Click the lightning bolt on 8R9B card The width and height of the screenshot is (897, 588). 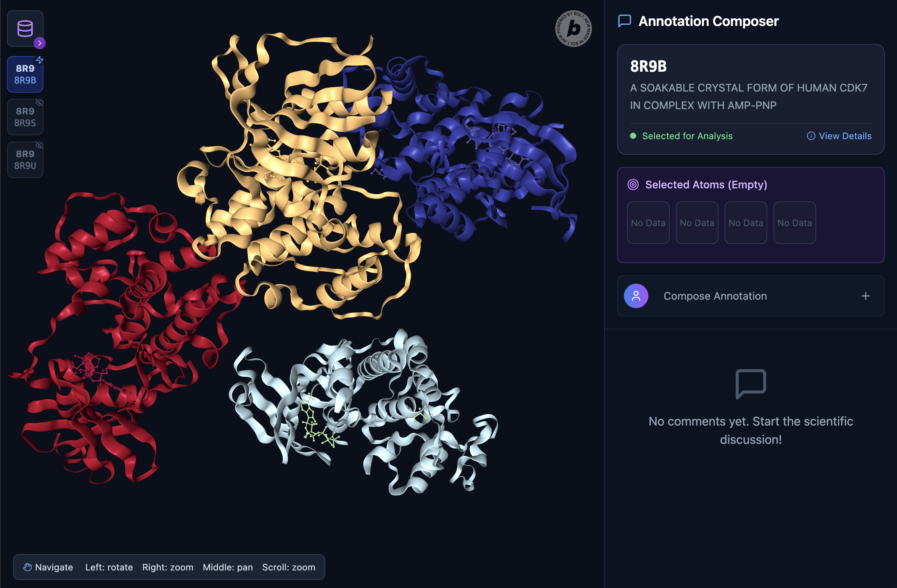pyautogui.click(x=40, y=60)
